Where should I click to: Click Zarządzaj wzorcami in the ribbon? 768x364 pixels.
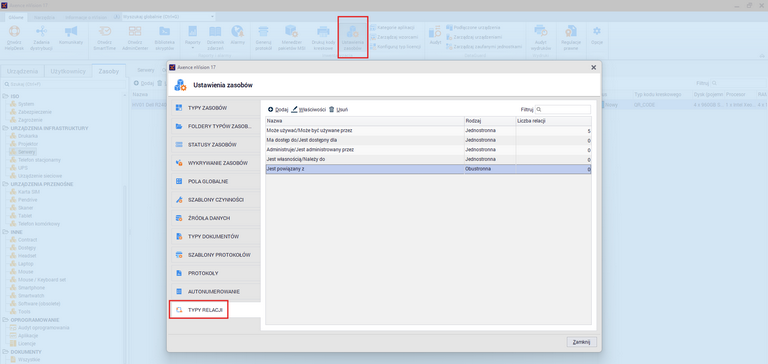coord(394,37)
